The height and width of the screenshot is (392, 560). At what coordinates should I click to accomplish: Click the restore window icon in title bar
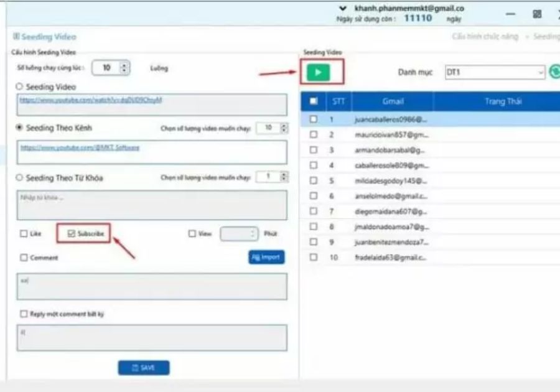(x=537, y=14)
